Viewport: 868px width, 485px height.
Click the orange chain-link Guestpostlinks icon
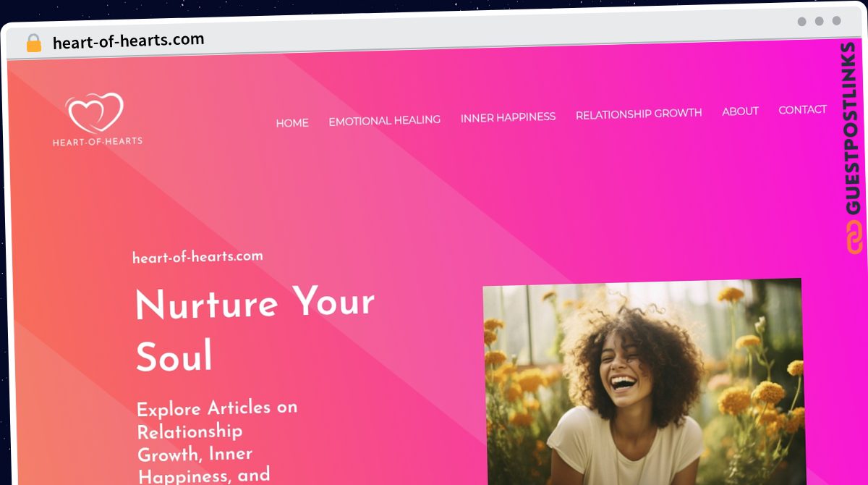tap(854, 237)
